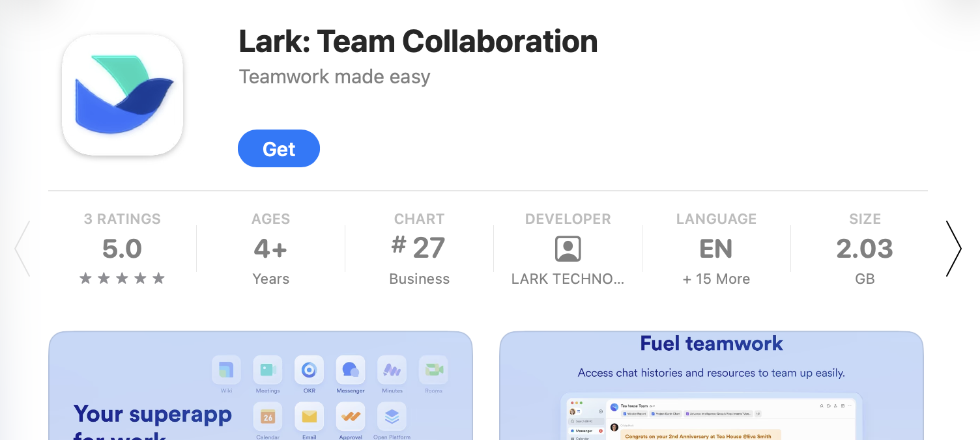Click the Fuel teamwork heading

(712, 343)
